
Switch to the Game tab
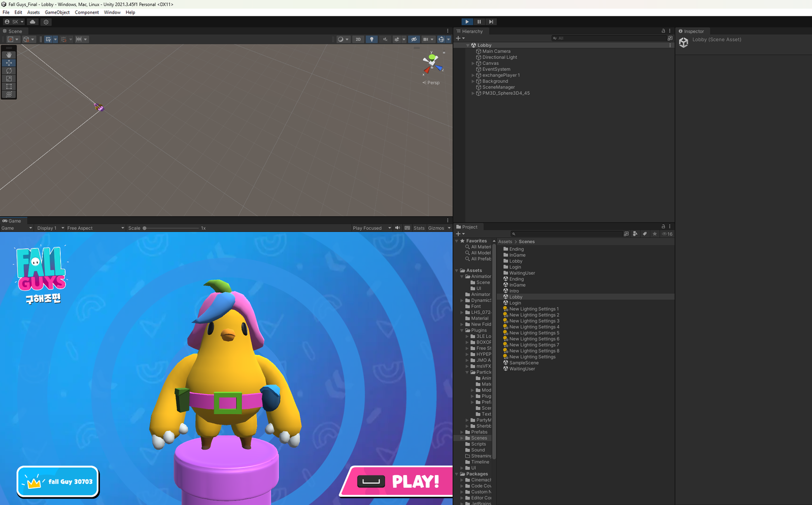coord(12,221)
